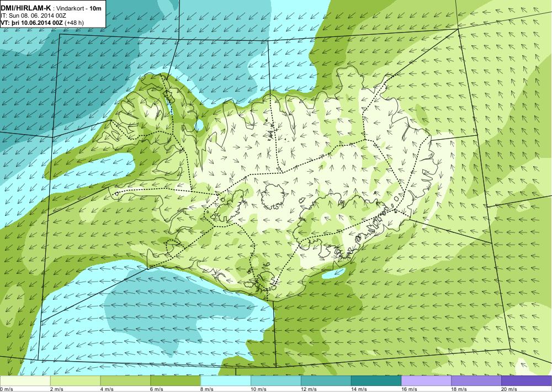Click the pale yellow 0–2 m/s legend swatch

coord(25,381)
